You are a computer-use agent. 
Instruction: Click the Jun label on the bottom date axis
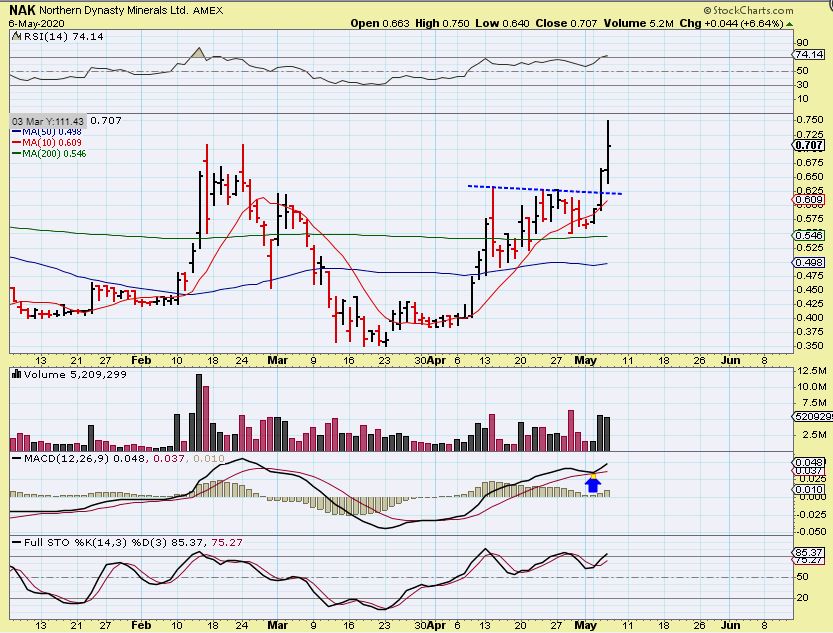(x=730, y=625)
